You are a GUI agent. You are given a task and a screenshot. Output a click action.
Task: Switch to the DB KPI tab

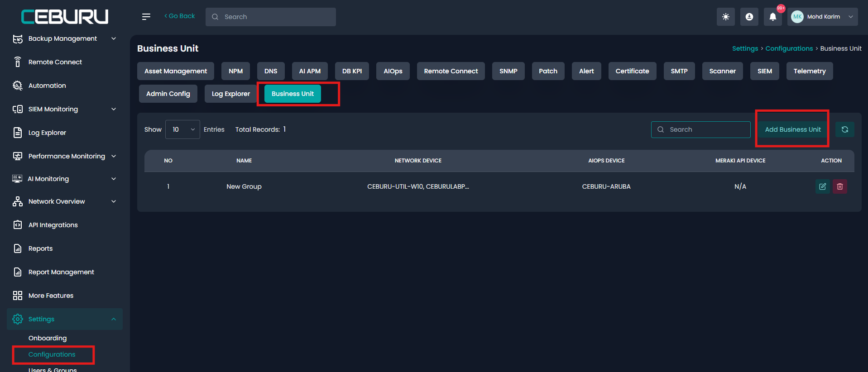tap(352, 71)
